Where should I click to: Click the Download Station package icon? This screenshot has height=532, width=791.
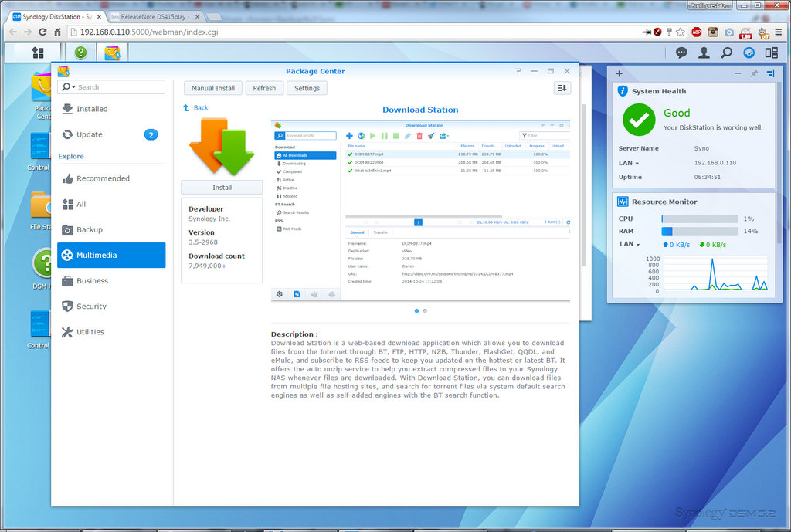pyautogui.click(x=222, y=146)
